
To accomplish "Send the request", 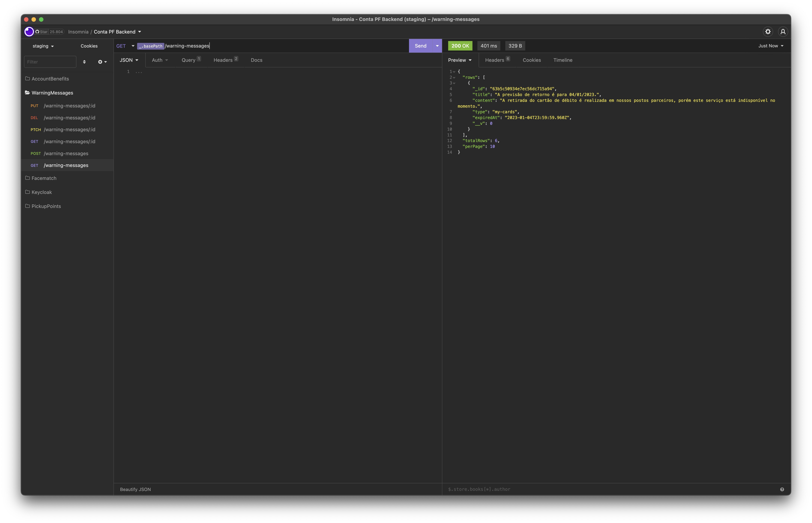I will click(x=421, y=46).
